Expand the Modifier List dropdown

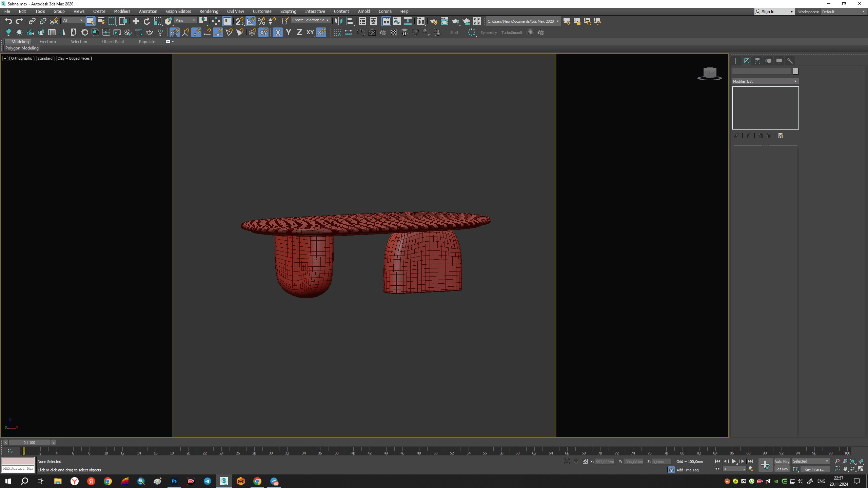tap(765, 81)
